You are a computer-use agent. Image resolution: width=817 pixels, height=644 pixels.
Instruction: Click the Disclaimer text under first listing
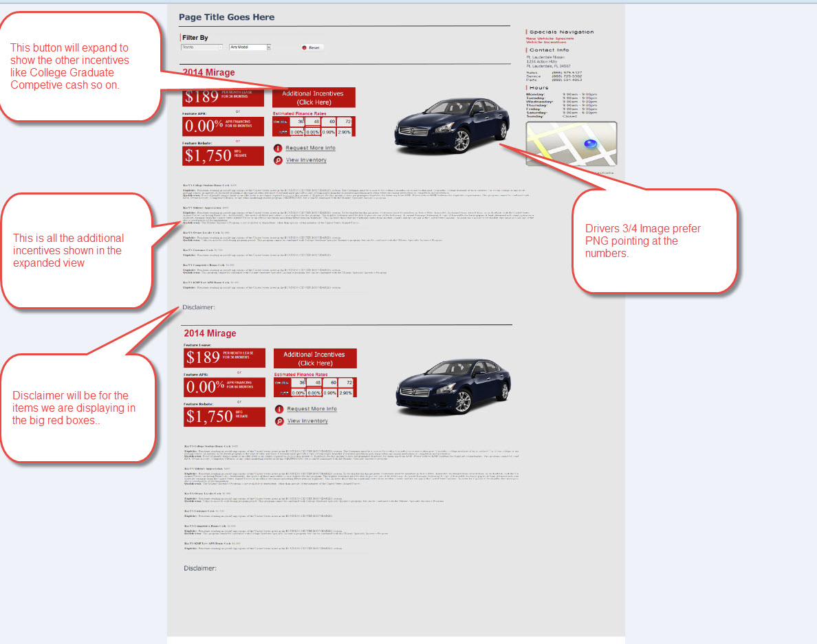pyautogui.click(x=199, y=307)
